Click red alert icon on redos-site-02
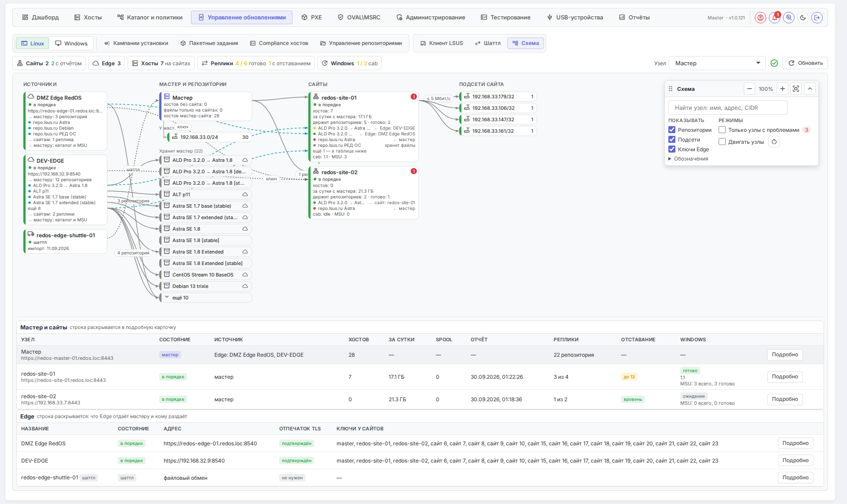 (x=414, y=171)
